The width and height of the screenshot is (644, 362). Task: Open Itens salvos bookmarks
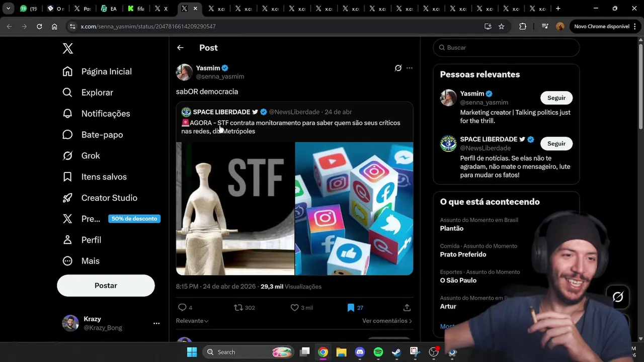coord(95,177)
